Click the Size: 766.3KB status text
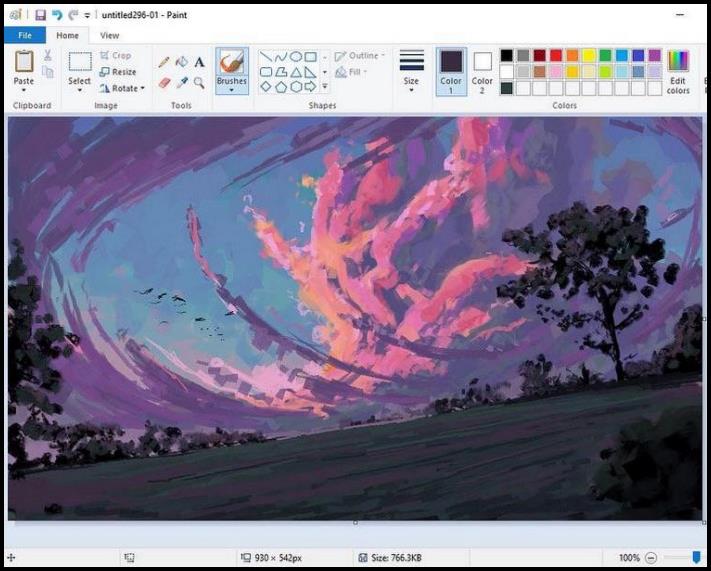 coord(396,558)
